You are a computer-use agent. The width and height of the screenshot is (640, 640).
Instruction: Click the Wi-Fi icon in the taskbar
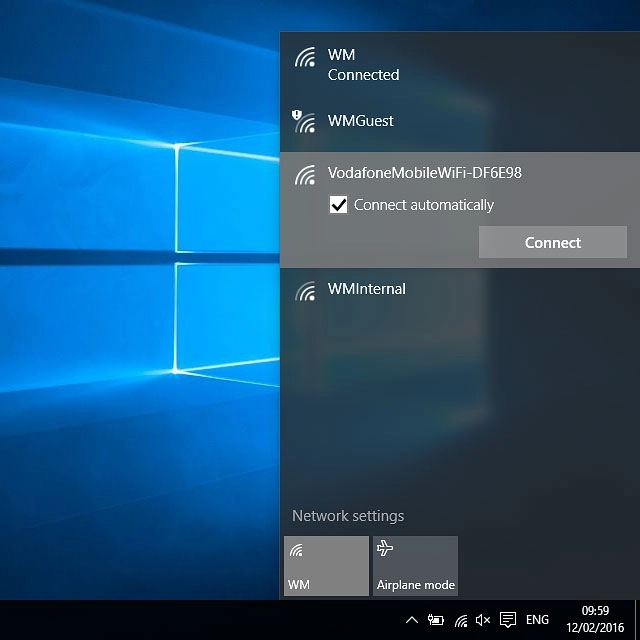tap(460, 620)
